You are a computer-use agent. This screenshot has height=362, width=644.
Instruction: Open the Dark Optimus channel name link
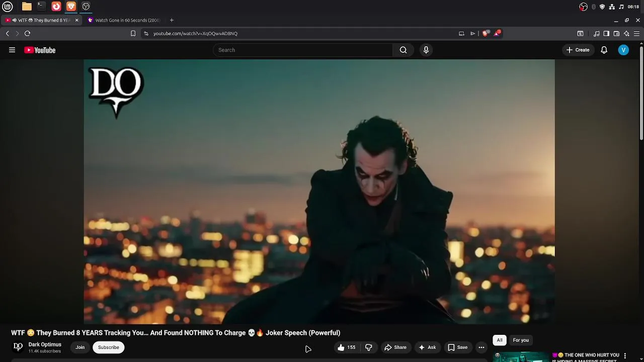[x=45, y=344]
